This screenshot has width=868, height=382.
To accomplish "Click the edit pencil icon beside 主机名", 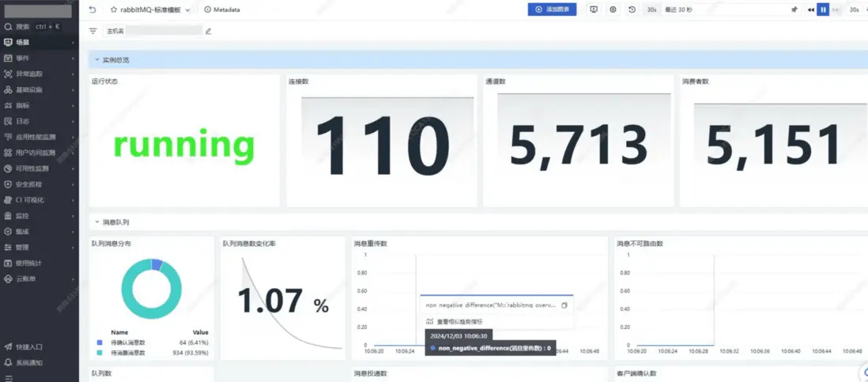I will coord(208,31).
